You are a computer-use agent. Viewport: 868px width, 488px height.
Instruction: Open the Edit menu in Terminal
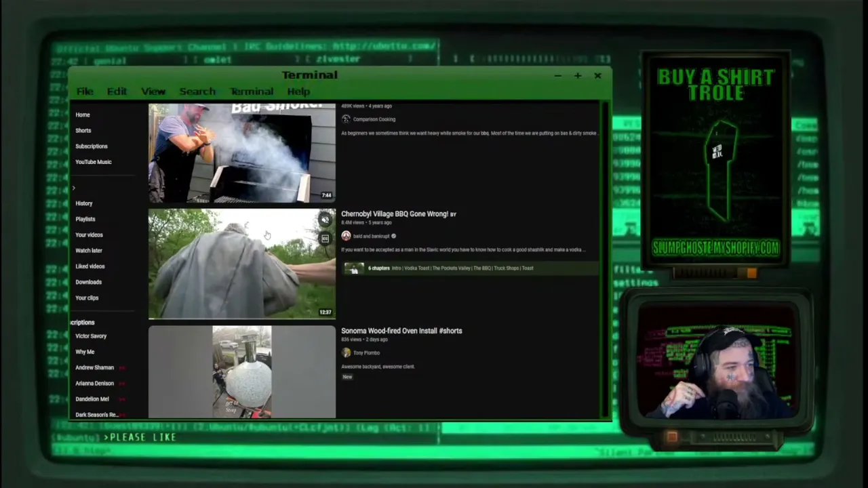117,91
